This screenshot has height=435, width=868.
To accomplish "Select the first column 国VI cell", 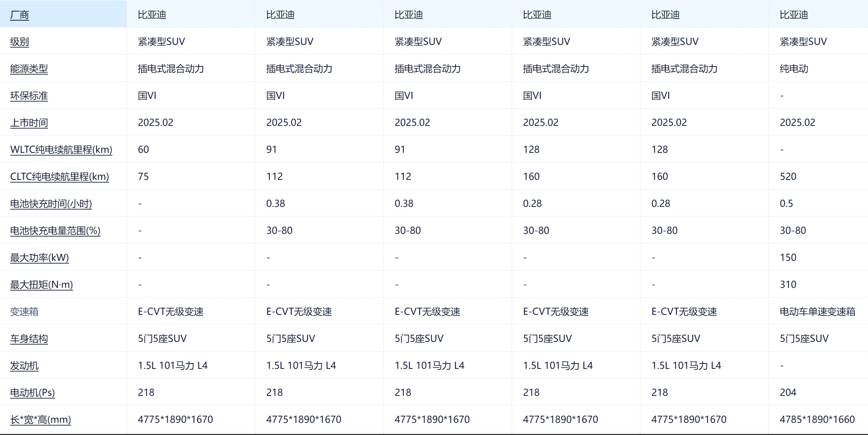I will [147, 96].
